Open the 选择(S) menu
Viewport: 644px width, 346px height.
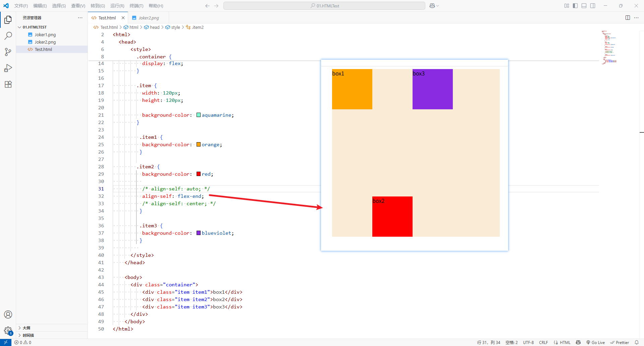(59, 6)
